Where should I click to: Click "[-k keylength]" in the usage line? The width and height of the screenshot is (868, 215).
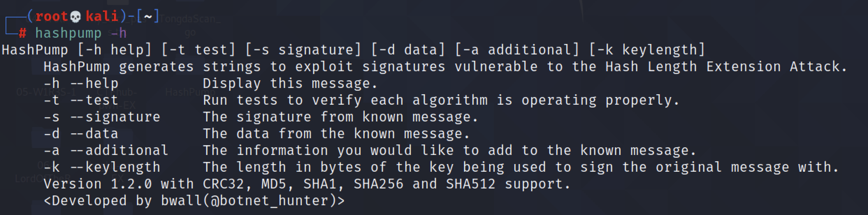647,50
